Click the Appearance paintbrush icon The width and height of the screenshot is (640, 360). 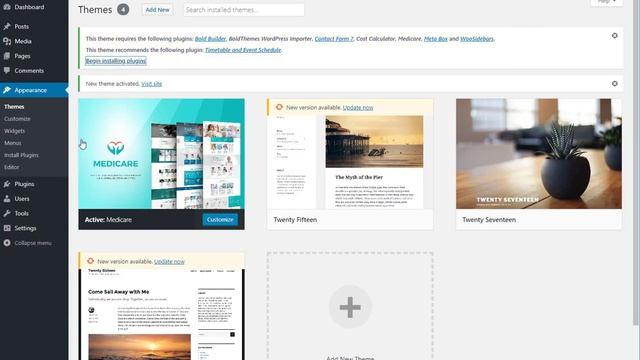pyautogui.click(x=7, y=90)
